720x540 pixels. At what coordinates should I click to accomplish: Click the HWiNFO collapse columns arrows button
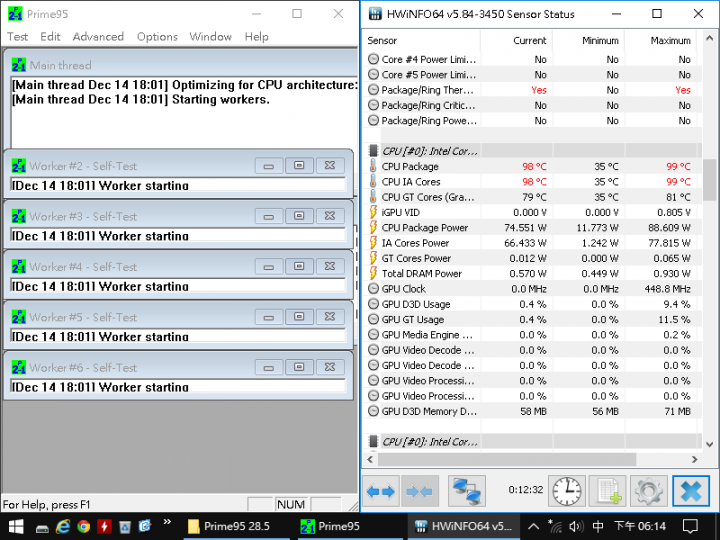420,491
